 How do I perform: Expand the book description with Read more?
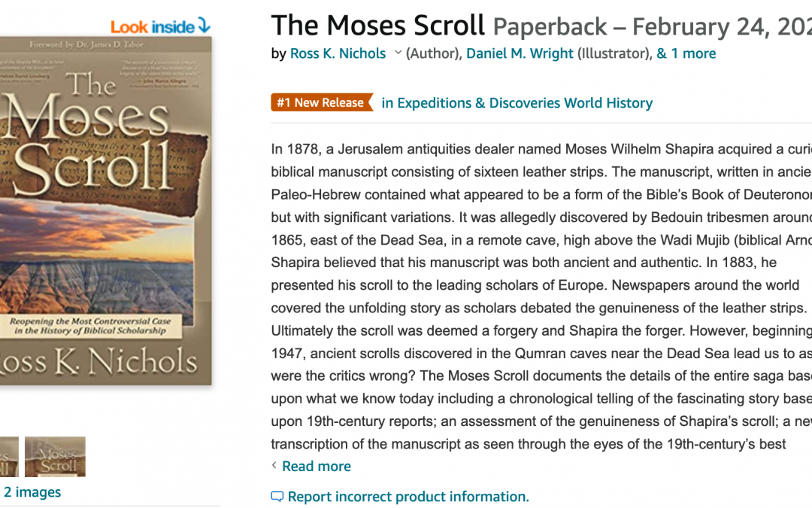(317, 466)
